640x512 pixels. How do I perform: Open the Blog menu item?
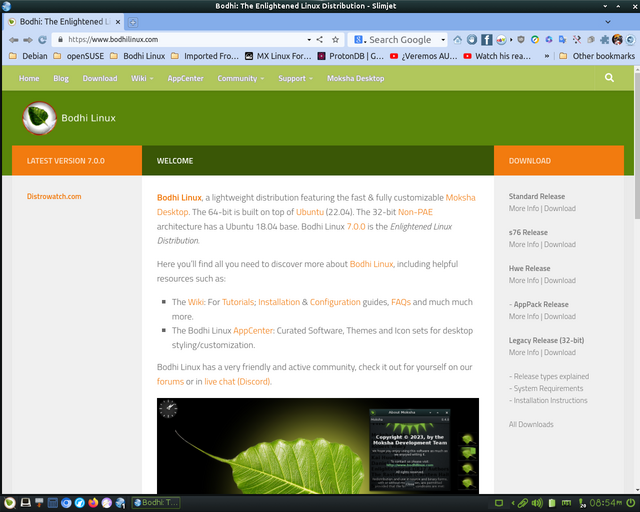click(61, 78)
